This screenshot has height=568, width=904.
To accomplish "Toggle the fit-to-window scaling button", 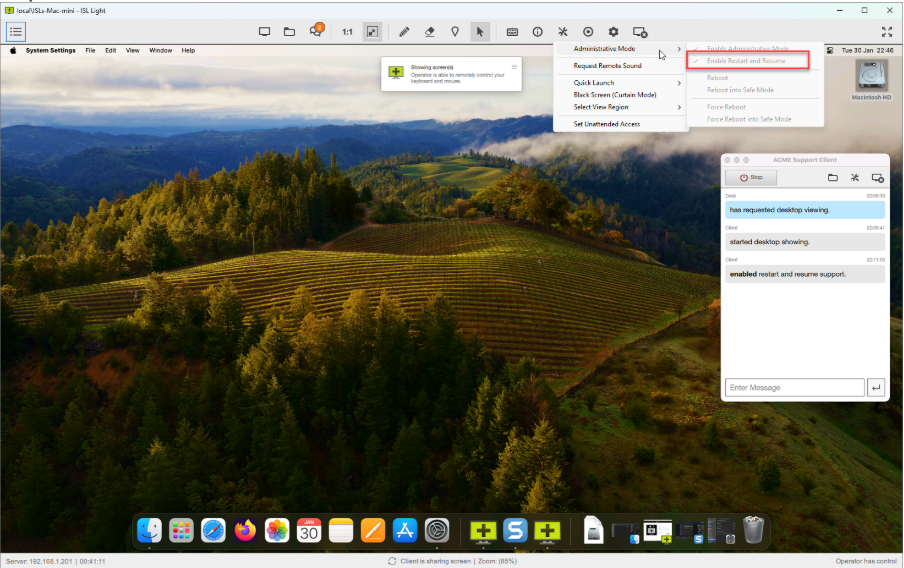I will pyautogui.click(x=372, y=32).
